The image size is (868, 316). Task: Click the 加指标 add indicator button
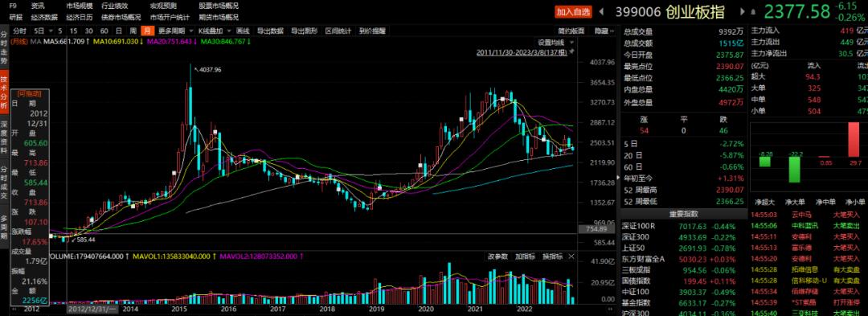(525, 256)
